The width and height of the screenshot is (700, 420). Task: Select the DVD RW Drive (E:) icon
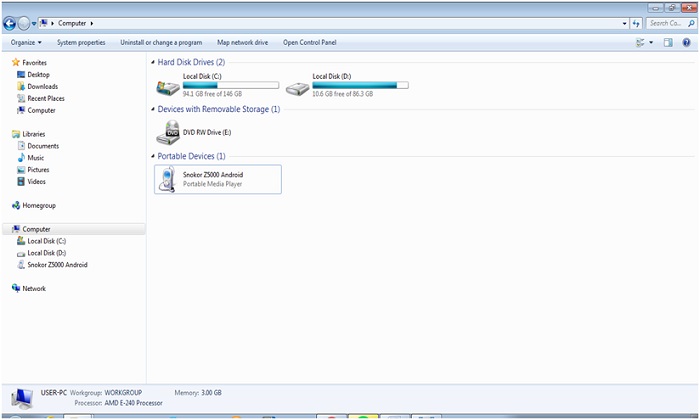pyautogui.click(x=168, y=132)
